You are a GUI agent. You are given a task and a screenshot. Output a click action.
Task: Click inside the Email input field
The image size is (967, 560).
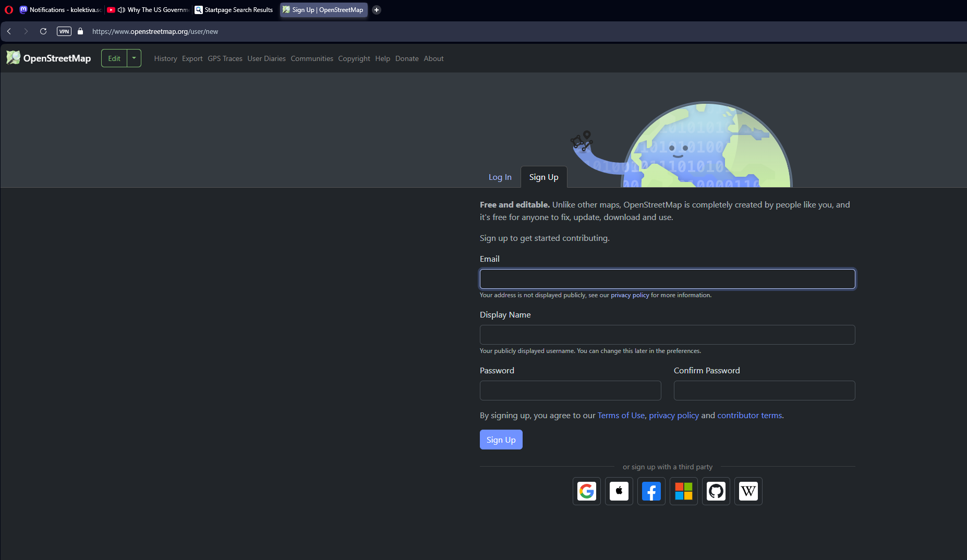[667, 278]
